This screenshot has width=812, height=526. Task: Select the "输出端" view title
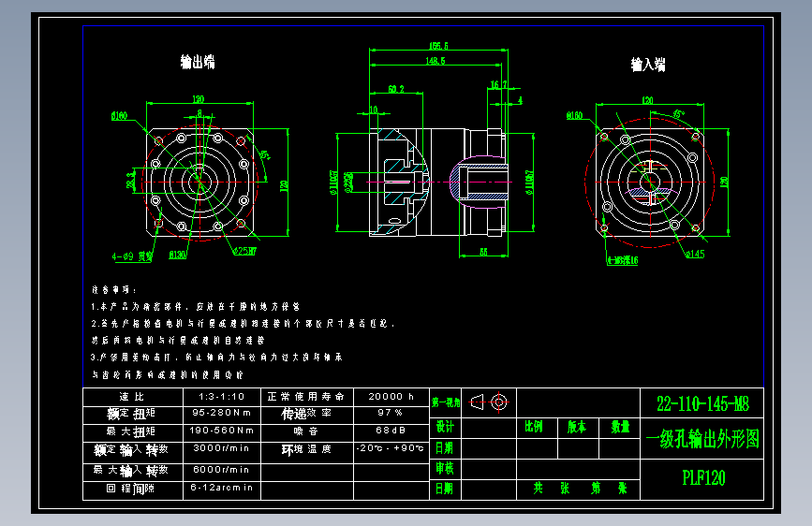coord(198,62)
